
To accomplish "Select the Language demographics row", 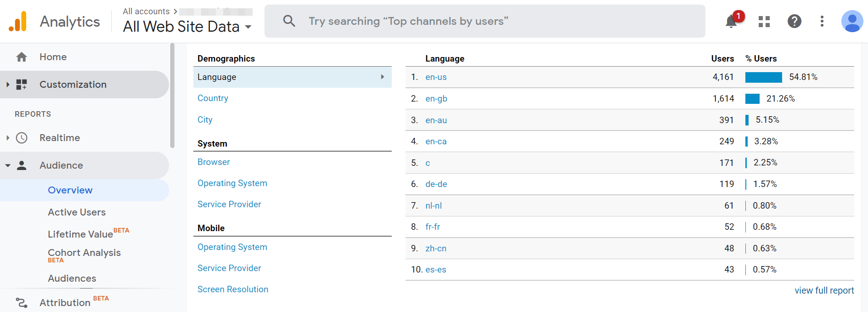I will tap(292, 77).
